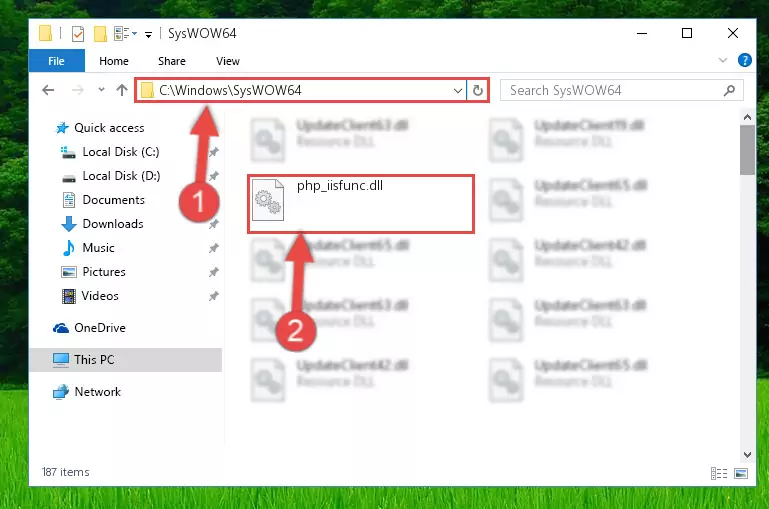Open the File menu
The image size is (769, 509).
56,61
